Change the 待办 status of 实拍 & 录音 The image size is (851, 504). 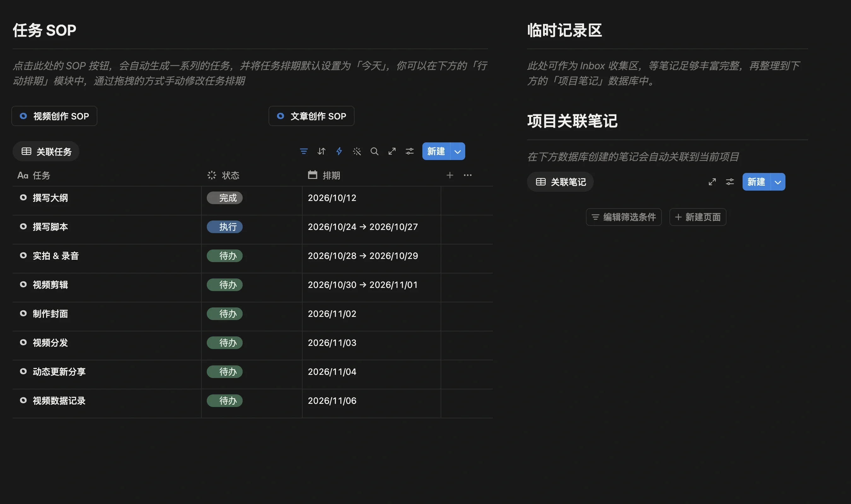point(224,256)
